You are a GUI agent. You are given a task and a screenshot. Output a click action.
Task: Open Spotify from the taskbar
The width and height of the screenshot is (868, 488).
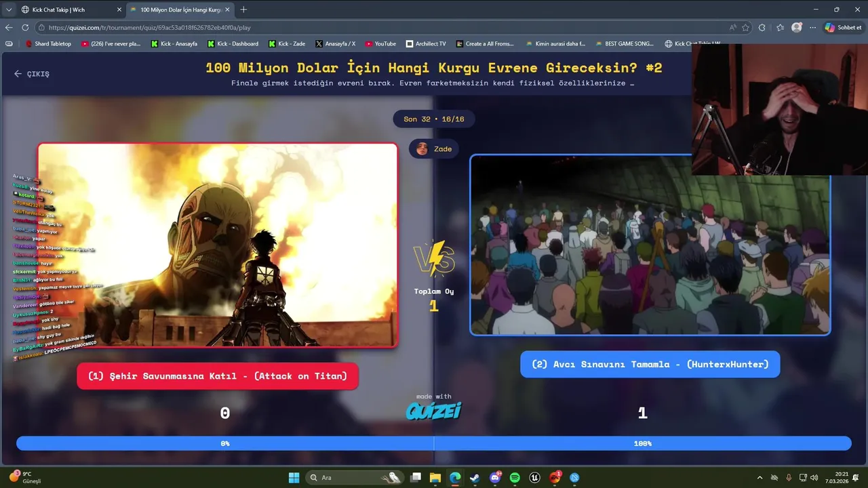click(x=515, y=478)
